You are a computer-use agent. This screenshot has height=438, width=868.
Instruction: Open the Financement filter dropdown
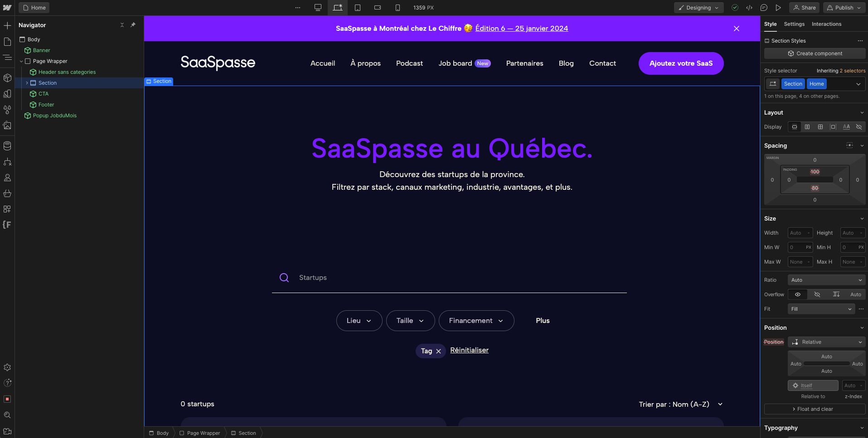[x=476, y=321]
